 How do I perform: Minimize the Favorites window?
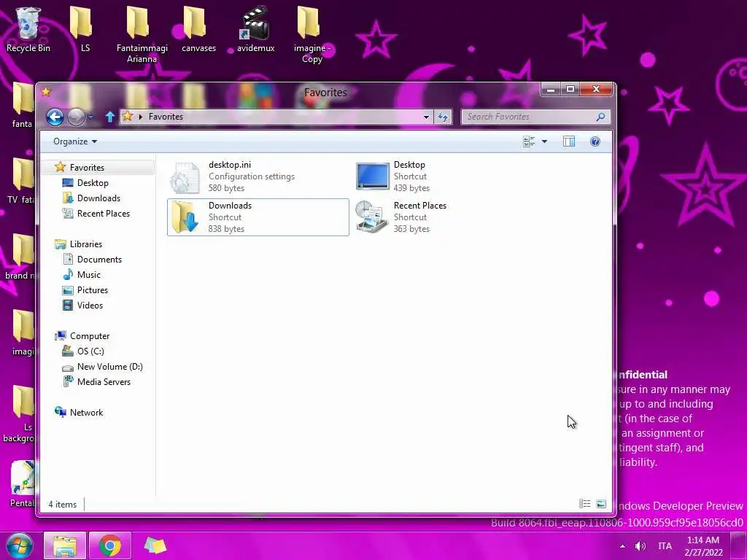pos(551,89)
